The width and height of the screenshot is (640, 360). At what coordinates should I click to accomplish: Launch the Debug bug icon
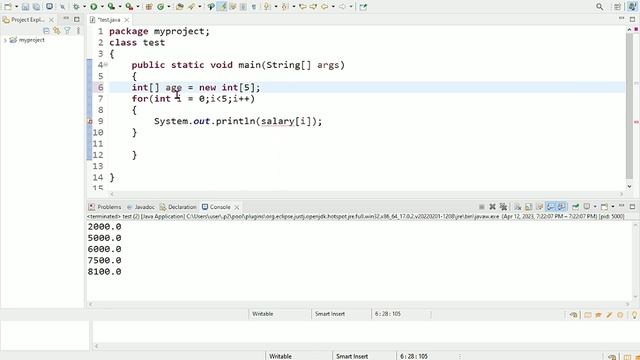[x=76, y=7]
